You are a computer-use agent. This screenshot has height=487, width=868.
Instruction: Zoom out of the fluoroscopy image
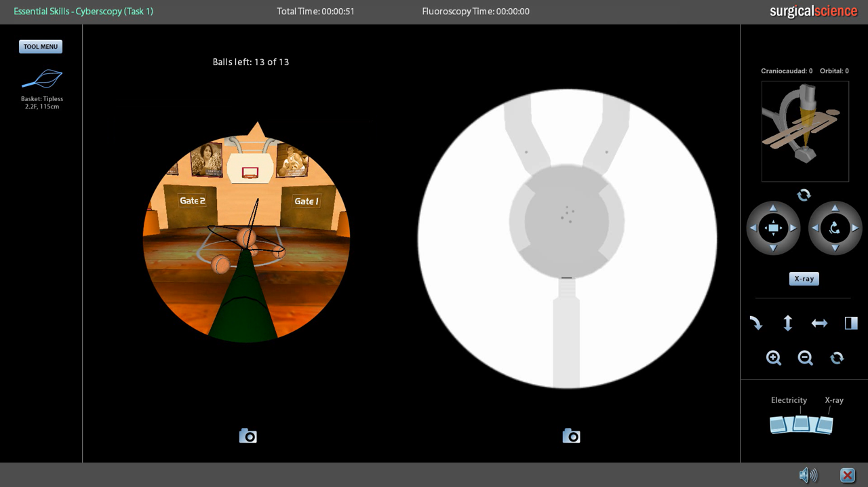805,358
